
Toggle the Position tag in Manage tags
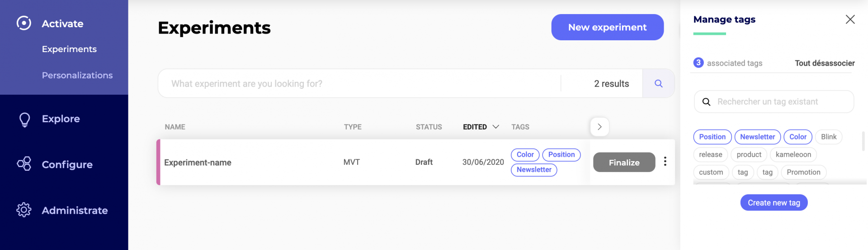tap(712, 137)
